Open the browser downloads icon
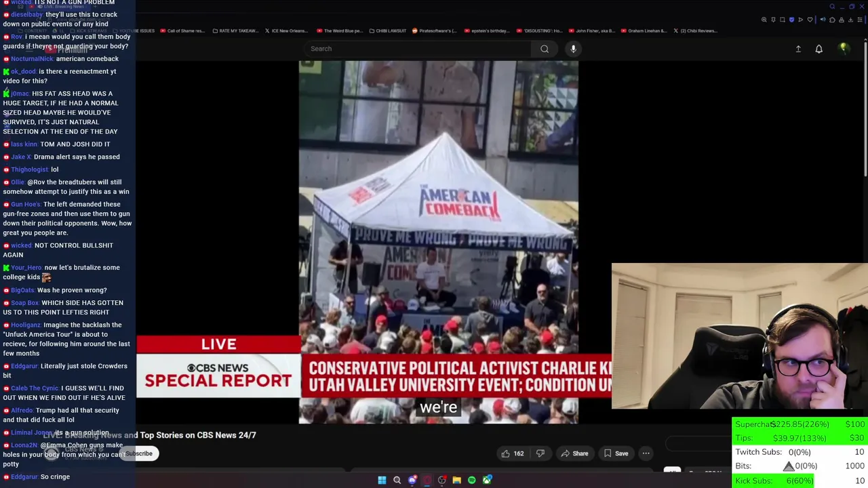This screenshot has width=868, height=488. point(850,20)
